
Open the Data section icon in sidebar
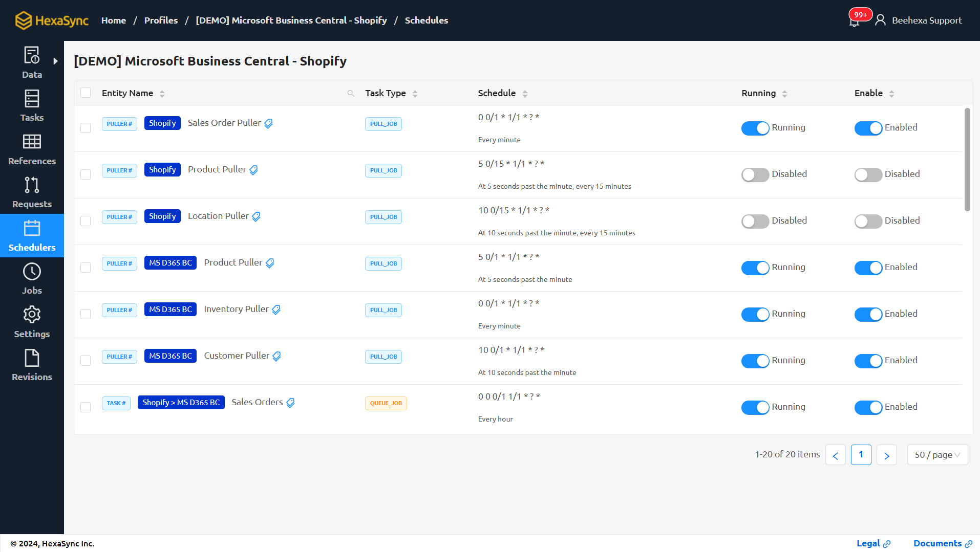point(32,55)
